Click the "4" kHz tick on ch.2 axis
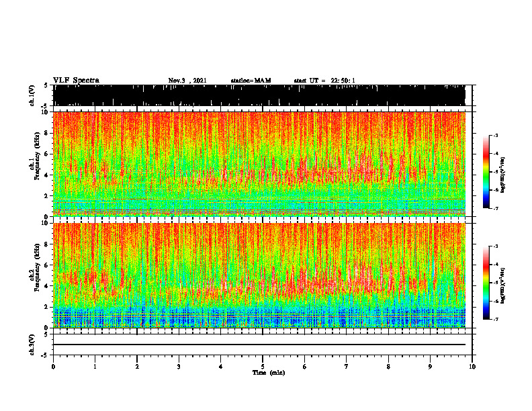Image resolution: width=532 pixels, height=411 pixels. point(47,286)
